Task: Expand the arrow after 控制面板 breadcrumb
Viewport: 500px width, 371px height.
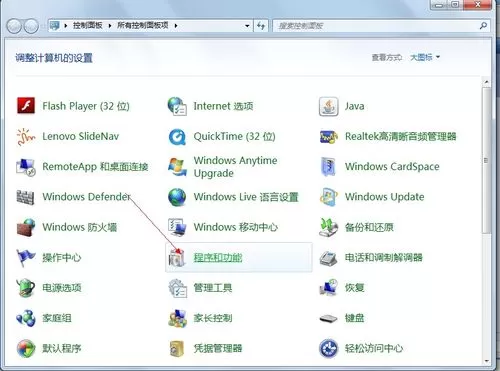Action: [110, 26]
